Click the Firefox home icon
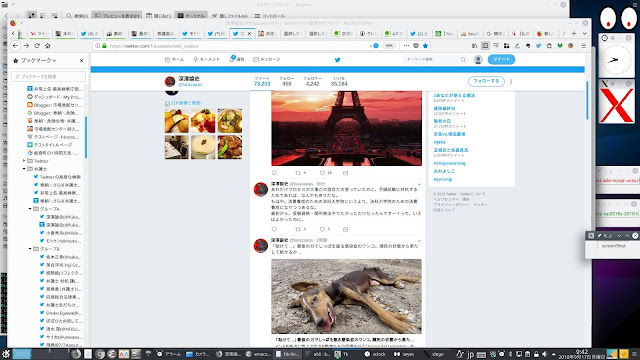Viewport: 640px width, 360px height. 48,46
